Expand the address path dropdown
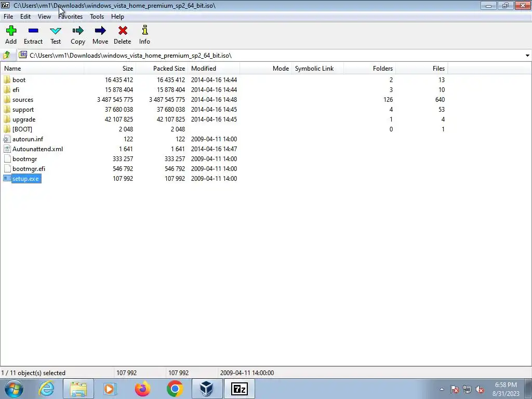The height and width of the screenshot is (399, 532). [527, 55]
